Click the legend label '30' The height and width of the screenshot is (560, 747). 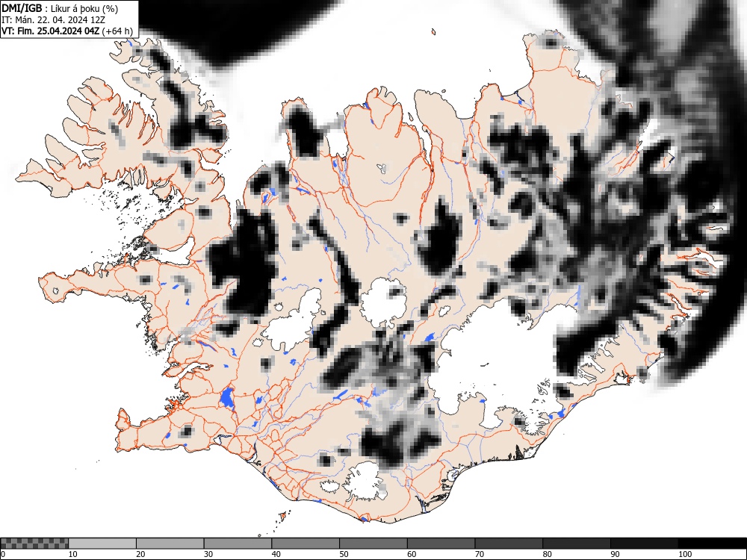(x=208, y=554)
